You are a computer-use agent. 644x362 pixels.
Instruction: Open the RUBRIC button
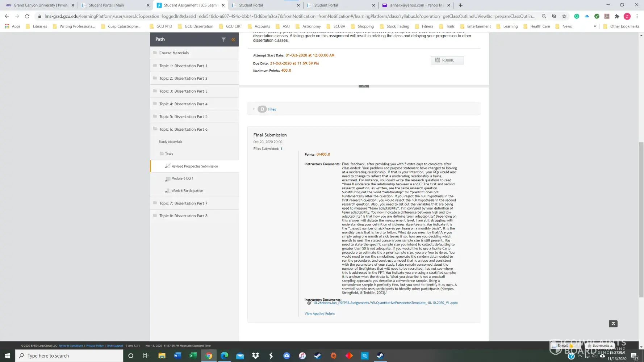[447, 60]
